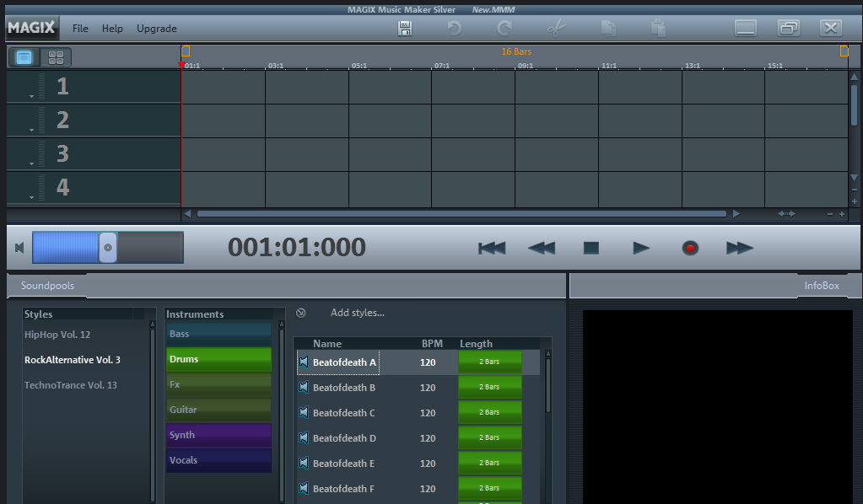Viewport: 863px width, 504px height.
Task: Open the Upgrade menu
Action: 157,29
